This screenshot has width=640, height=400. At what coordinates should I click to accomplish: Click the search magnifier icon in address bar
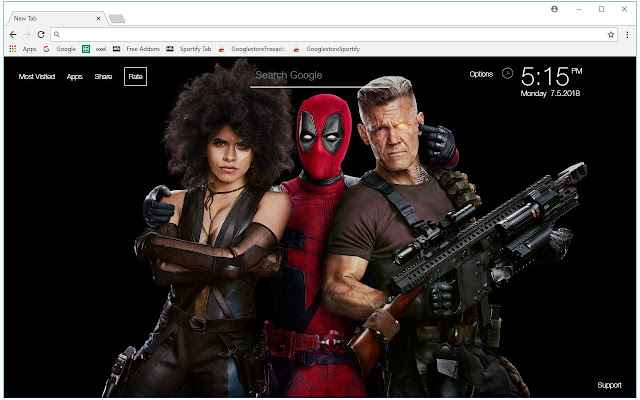tap(57, 35)
